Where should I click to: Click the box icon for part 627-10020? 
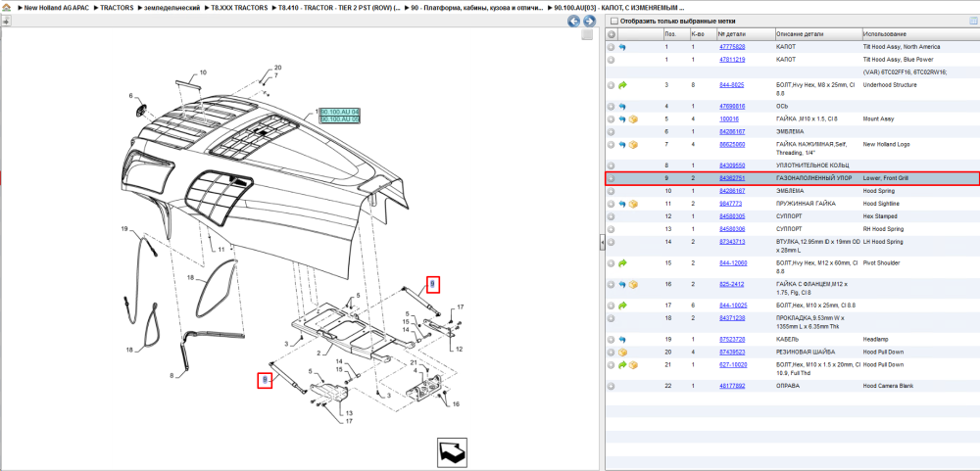coord(633,365)
